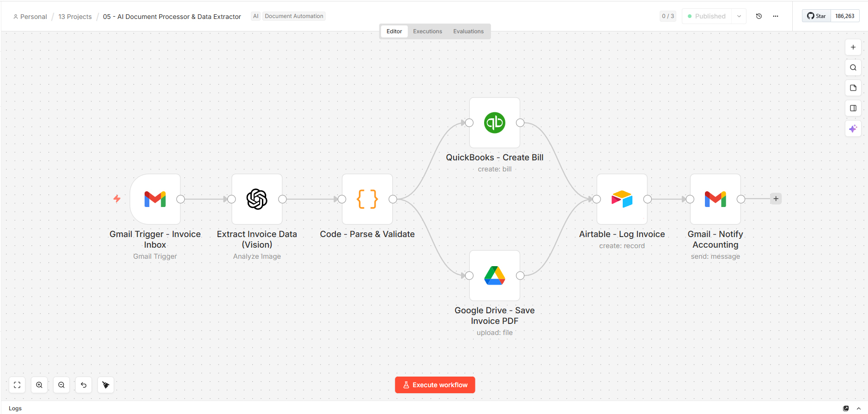The height and width of the screenshot is (414, 868).
Task: Open the three-dot workflow options menu
Action: click(776, 16)
